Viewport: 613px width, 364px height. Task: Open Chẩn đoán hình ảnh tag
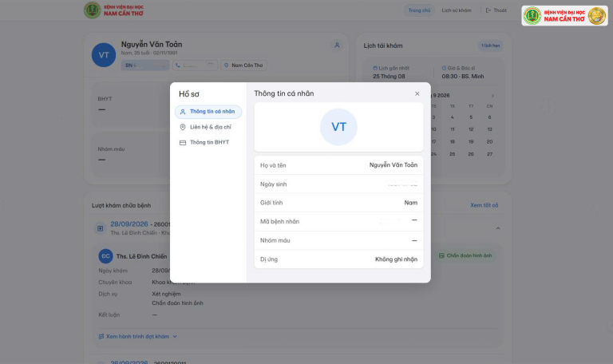click(x=465, y=255)
